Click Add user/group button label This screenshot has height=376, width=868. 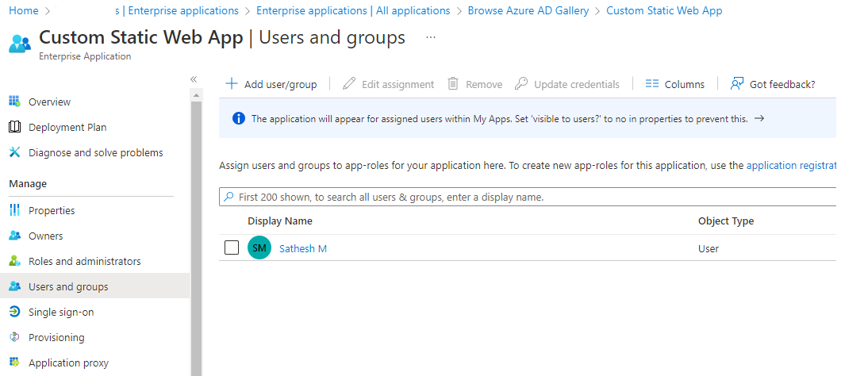281,84
